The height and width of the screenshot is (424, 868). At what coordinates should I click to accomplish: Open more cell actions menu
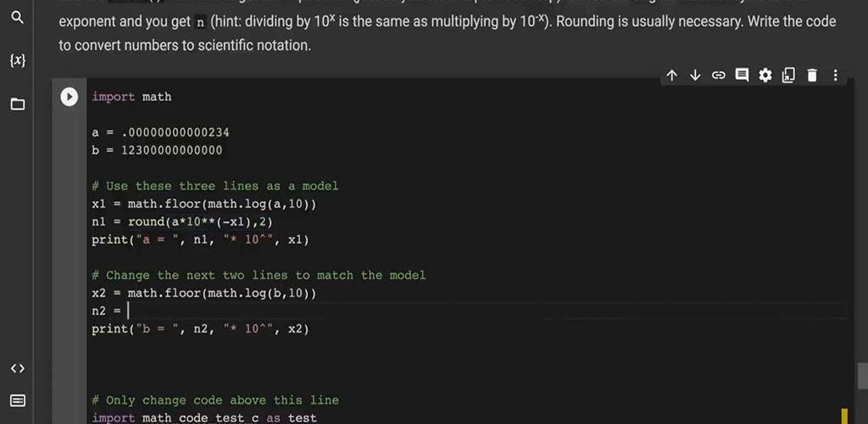pyautogui.click(x=835, y=75)
